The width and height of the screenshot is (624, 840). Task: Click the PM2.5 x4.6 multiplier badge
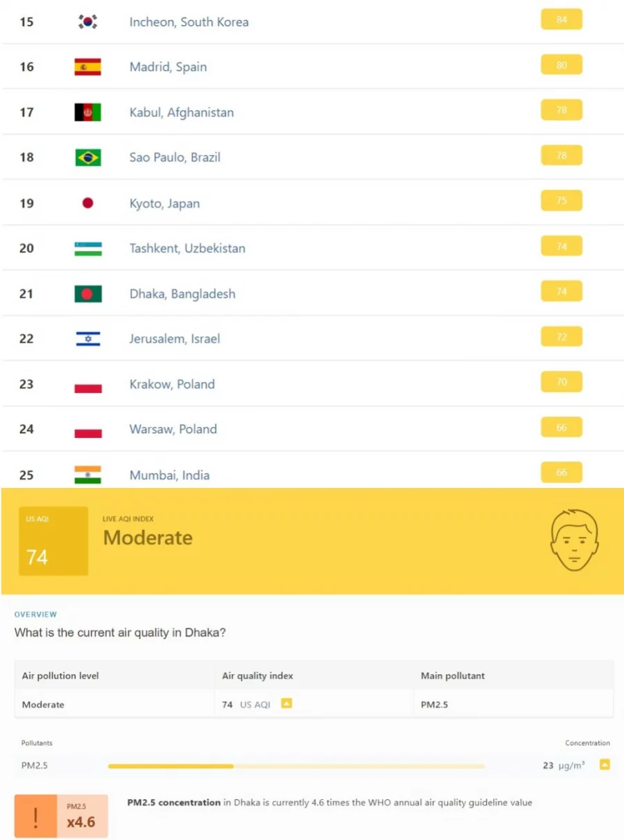[81, 816]
